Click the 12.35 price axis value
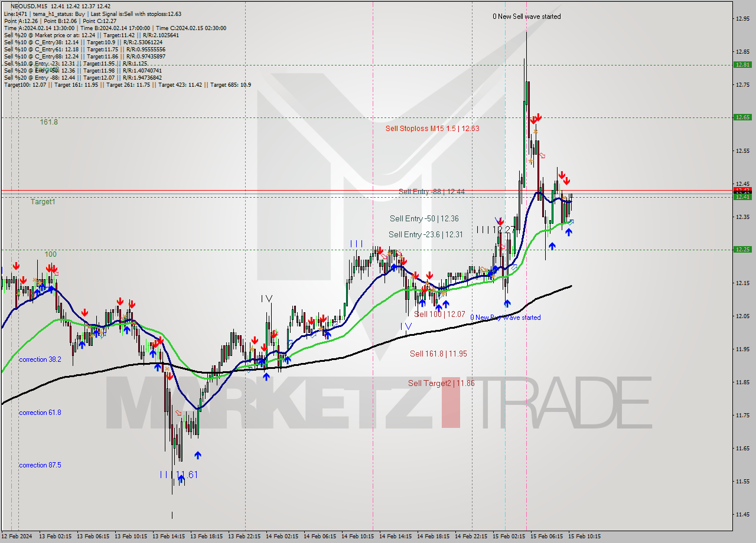This screenshot has width=756, height=543. (742, 217)
